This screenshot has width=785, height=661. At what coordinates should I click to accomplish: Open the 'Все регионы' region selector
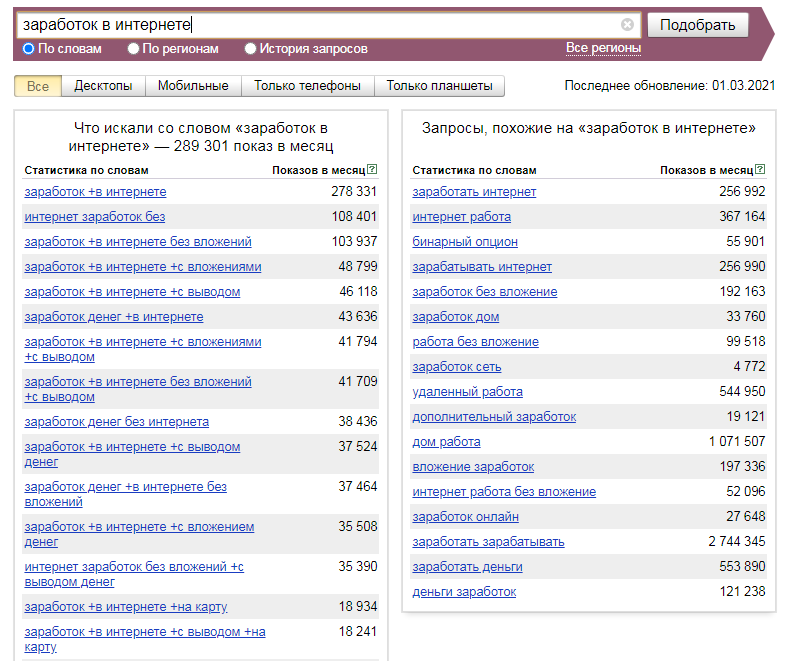pos(603,48)
